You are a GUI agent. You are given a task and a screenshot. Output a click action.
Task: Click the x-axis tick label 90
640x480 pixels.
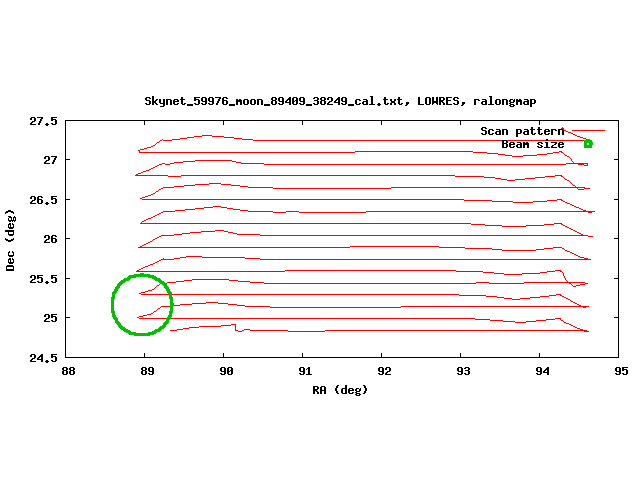tap(227, 371)
